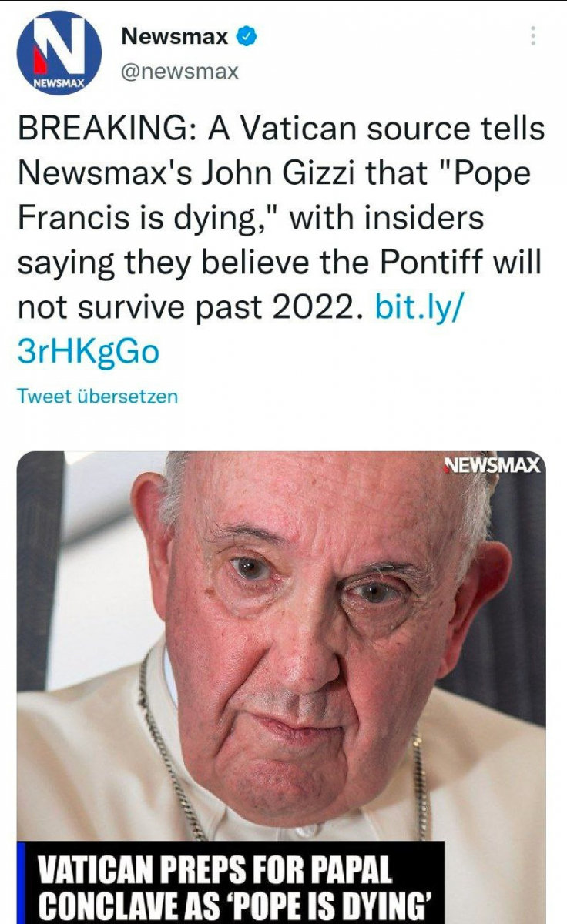This screenshot has width=567, height=924.
Task: Click the blue verified badge
Action: pos(247,36)
